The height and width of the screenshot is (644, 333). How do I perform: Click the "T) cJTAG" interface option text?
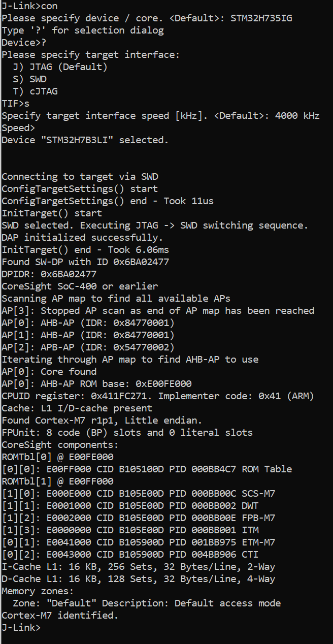(38, 91)
